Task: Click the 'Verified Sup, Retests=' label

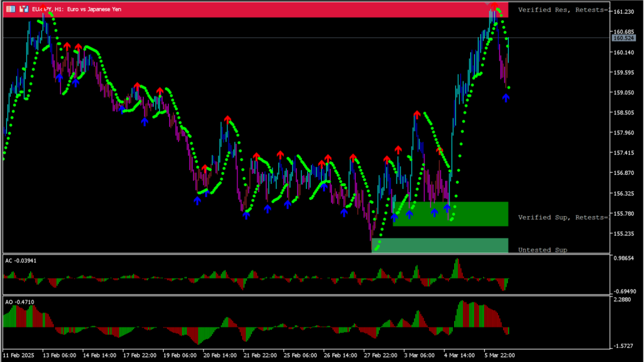Action: (563, 217)
